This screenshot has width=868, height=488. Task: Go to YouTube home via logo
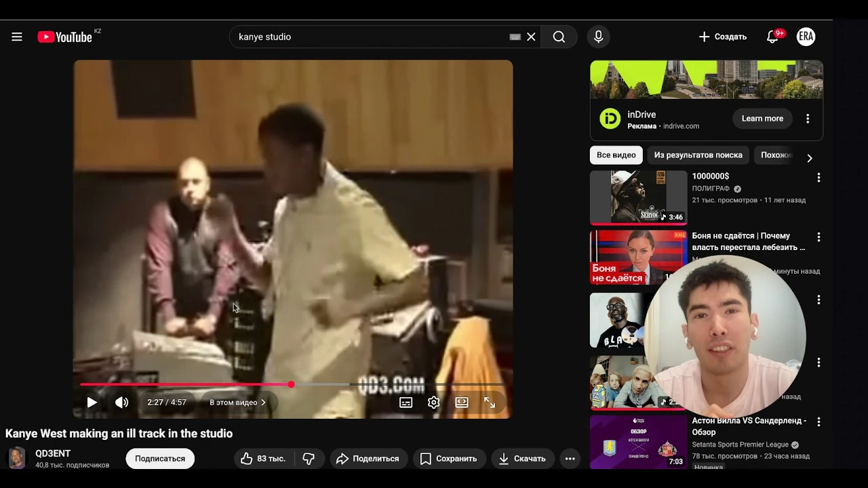click(x=65, y=37)
